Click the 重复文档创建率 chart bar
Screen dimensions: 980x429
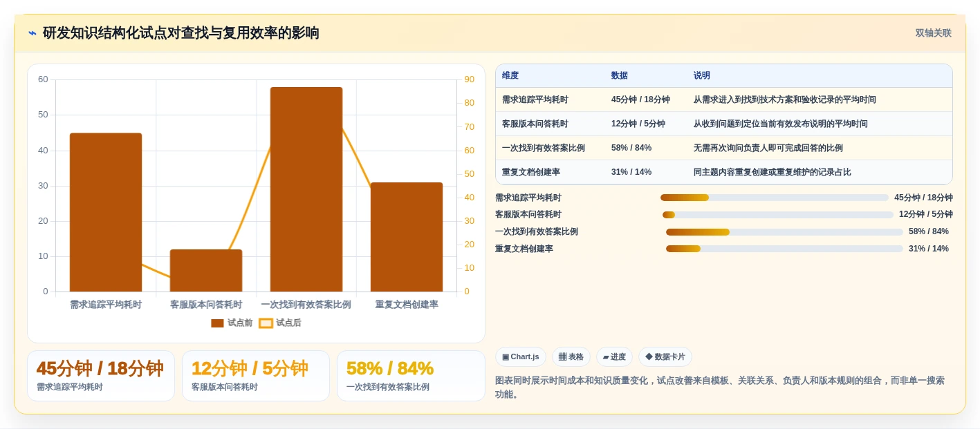coord(407,237)
